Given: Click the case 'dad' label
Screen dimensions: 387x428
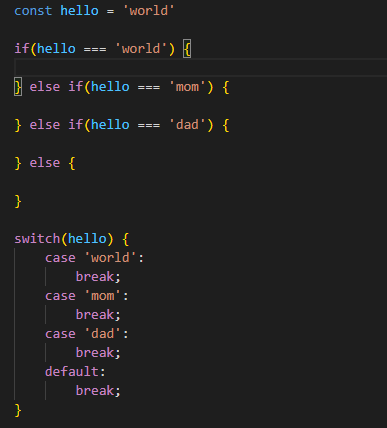Looking at the screenshot, I should pos(87,334).
